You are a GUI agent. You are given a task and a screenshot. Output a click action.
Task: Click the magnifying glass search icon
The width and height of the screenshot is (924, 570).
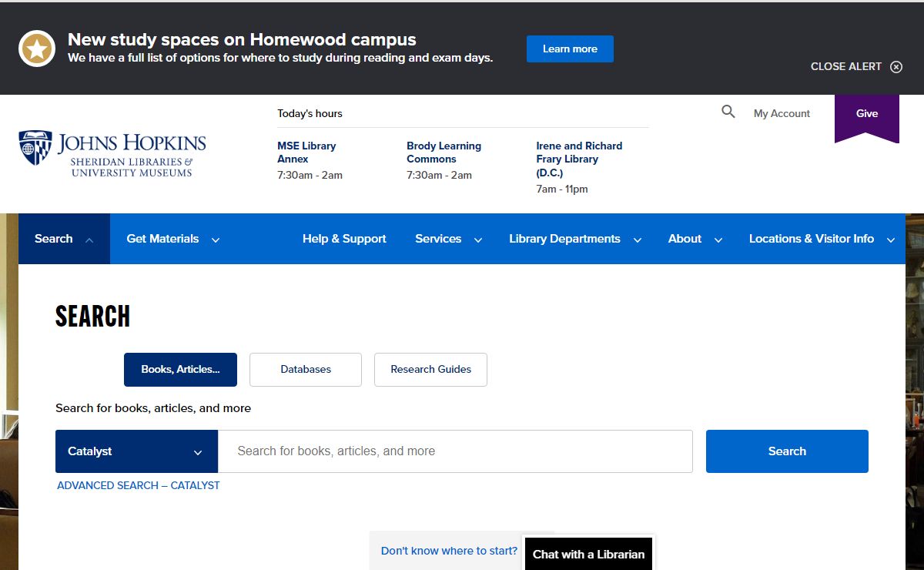(x=728, y=112)
